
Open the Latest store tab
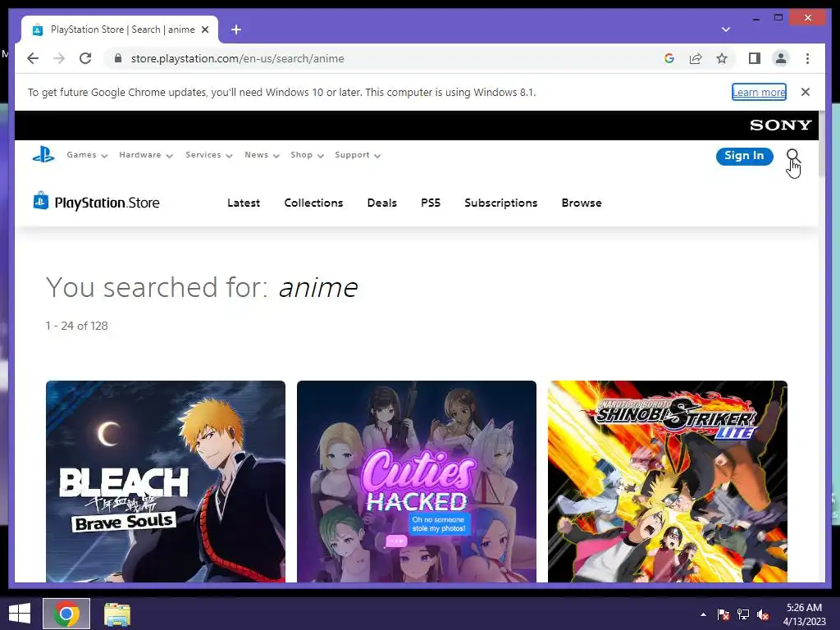[x=243, y=203]
